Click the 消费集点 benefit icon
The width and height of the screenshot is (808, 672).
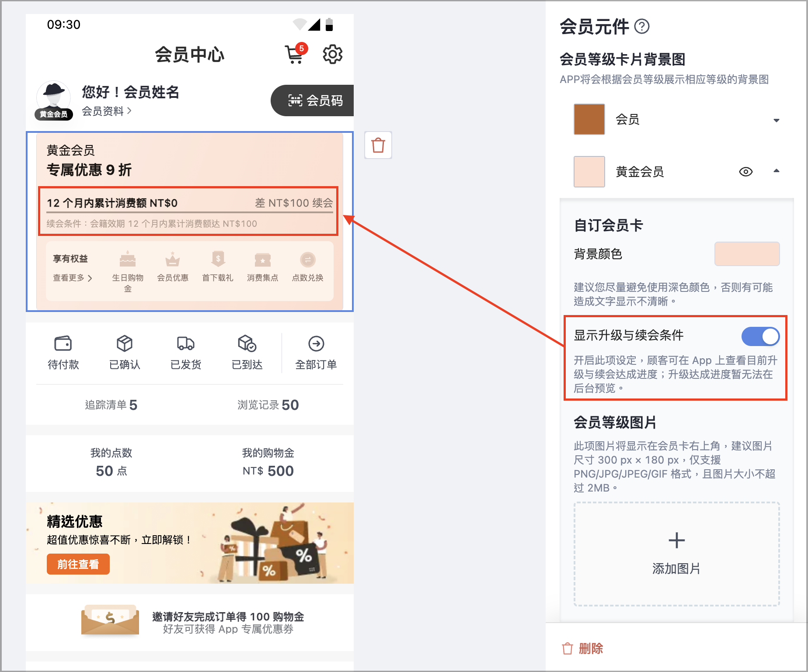(x=263, y=260)
